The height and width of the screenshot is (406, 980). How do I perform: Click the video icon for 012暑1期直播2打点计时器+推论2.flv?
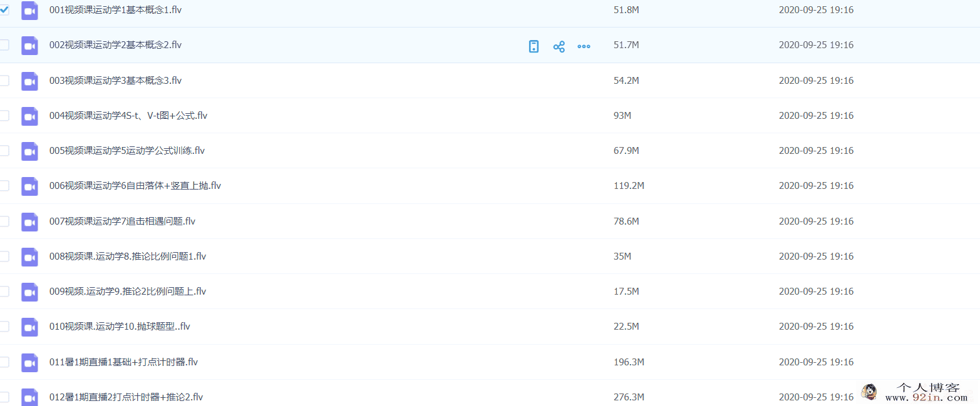coord(29,397)
